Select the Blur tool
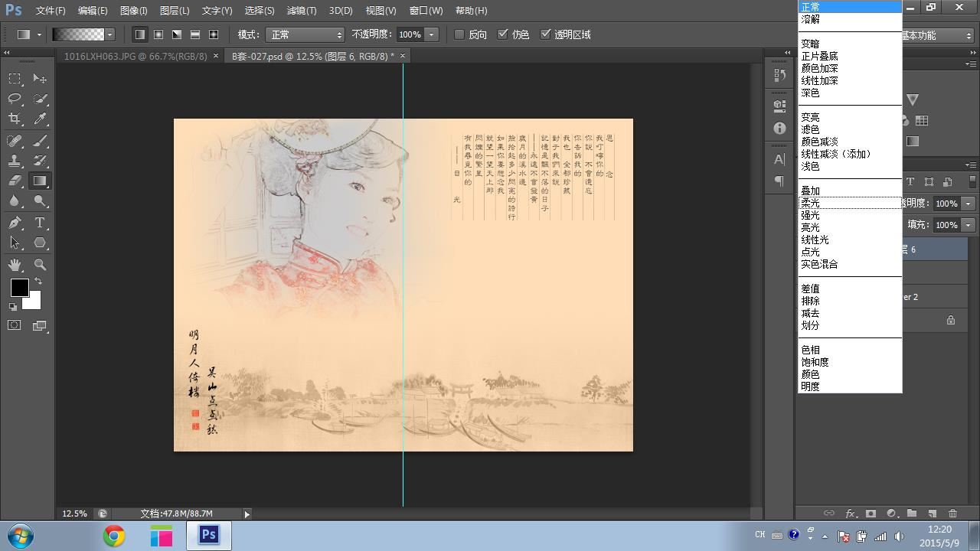980x551 pixels. (15, 201)
